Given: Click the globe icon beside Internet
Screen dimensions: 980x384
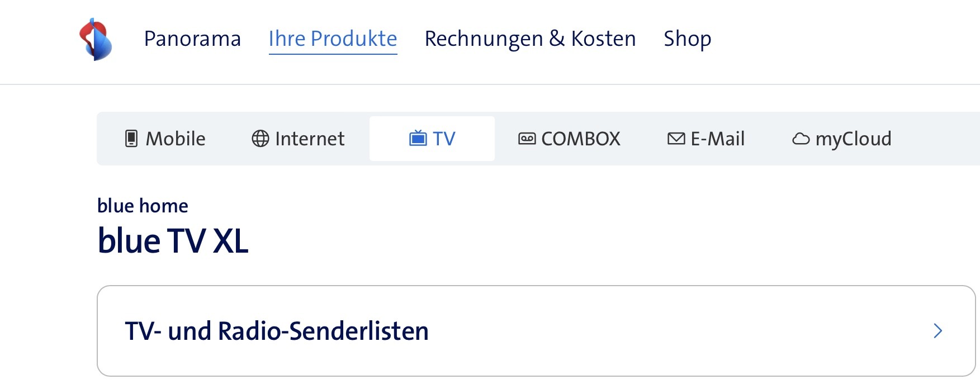Looking at the screenshot, I should pos(261,139).
